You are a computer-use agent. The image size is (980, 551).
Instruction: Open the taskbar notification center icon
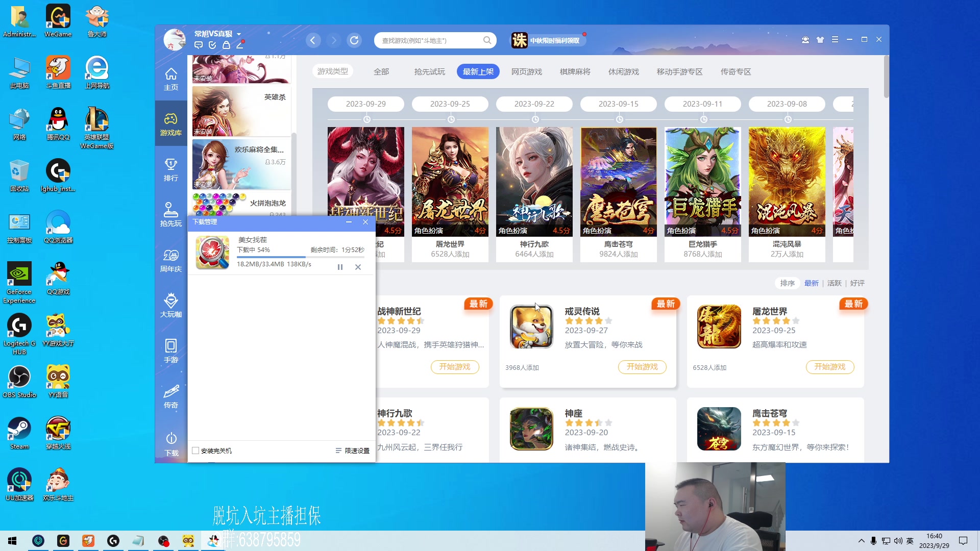[963, 541]
